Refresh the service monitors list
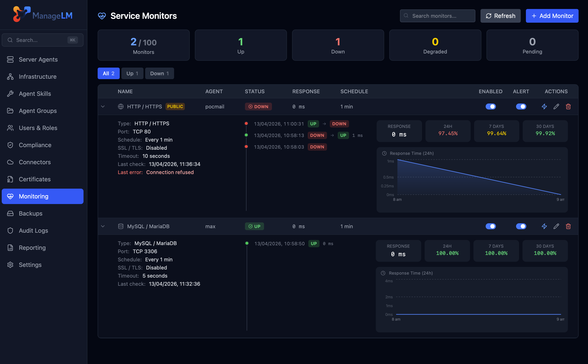 (x=500, y=16)
